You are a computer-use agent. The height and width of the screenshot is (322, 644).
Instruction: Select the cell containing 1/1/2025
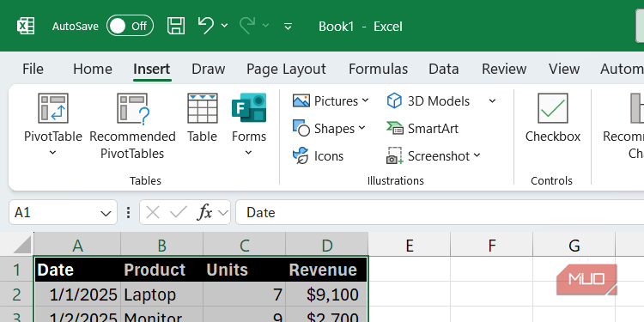pos(77,295)
